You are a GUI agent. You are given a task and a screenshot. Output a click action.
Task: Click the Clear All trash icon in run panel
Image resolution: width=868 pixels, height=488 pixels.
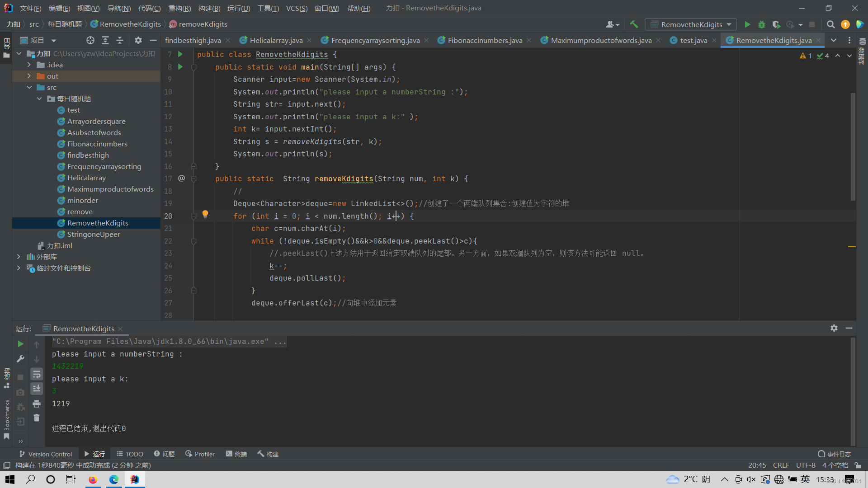(37, 418)
